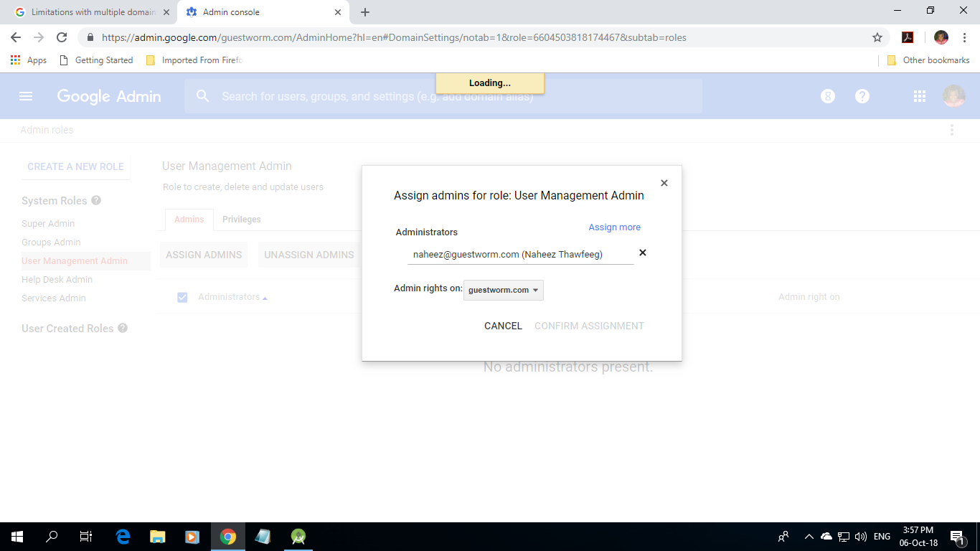Bookmark this page with the star icon
This screenshot has width=980, height=551.
point(877,37)
